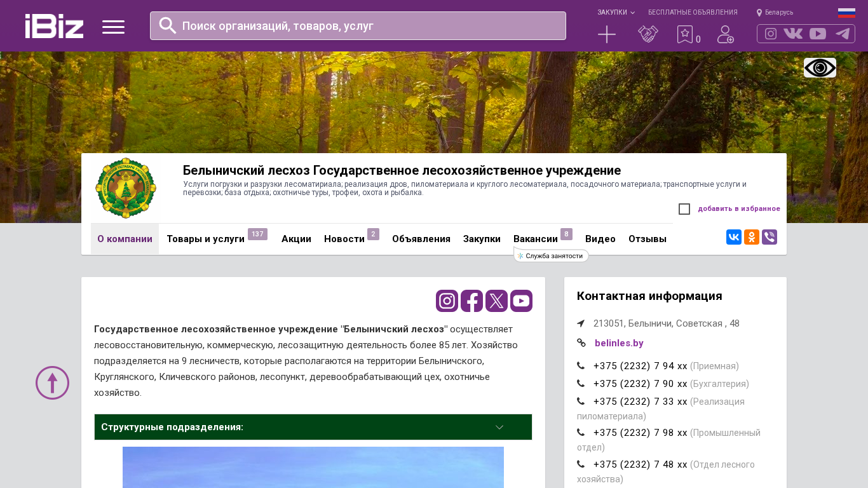Toggle the accessibility eye view

click(820, 67)
